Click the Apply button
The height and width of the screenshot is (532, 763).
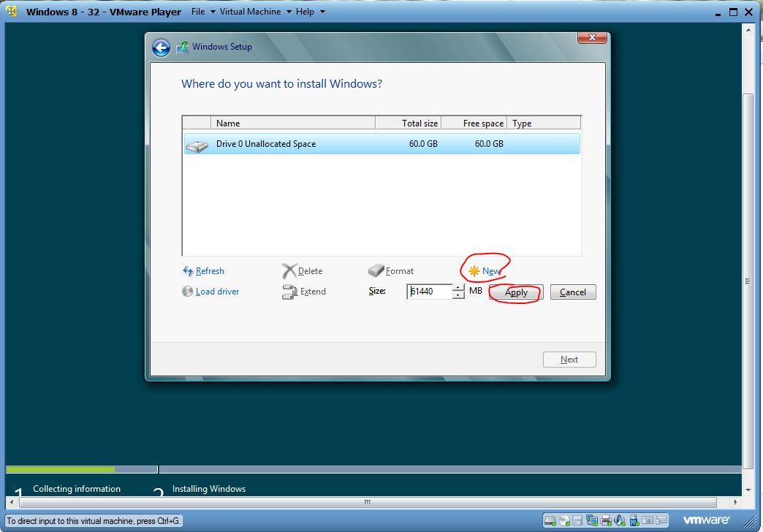(x=516, y=292)
